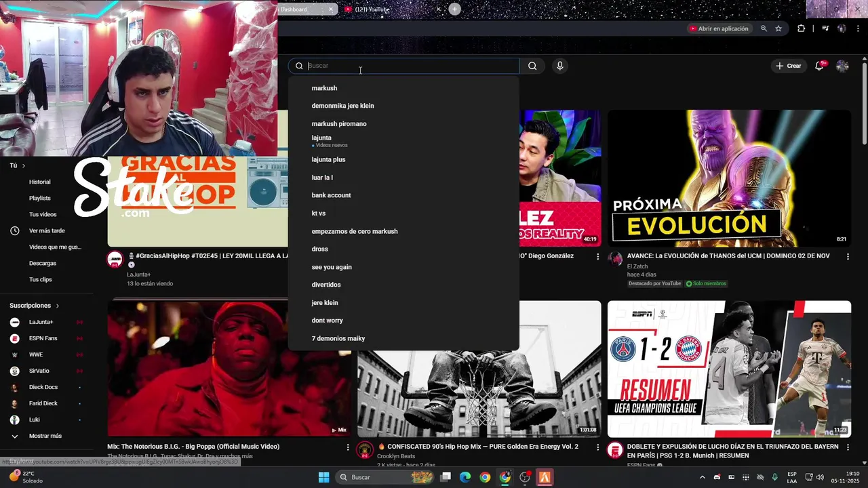The height and width of the screenshot is (488, 868).
Task: Expand the Suscripciones section chevron
Action: (58, 306)
